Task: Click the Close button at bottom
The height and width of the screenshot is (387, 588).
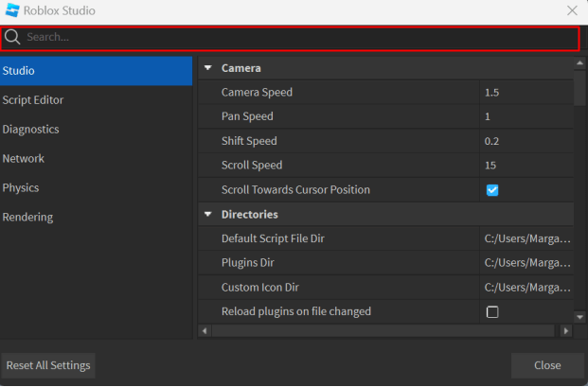Action: 546,365
